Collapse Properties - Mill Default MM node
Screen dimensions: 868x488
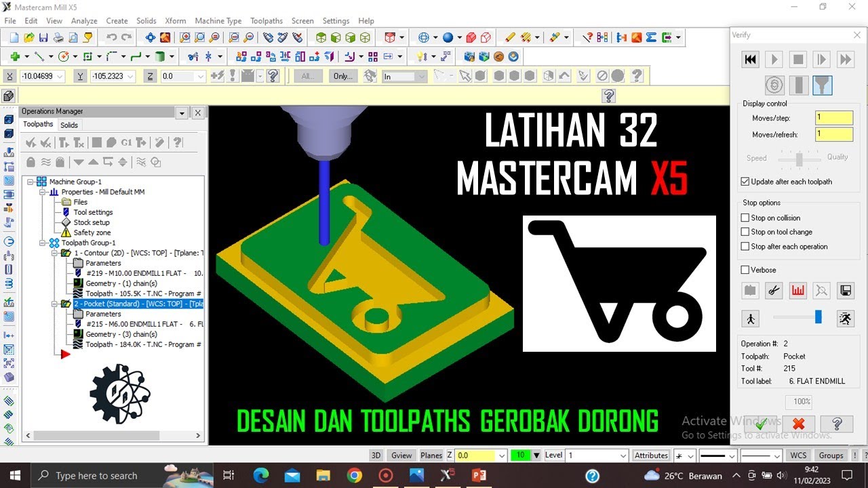[43, 192]
